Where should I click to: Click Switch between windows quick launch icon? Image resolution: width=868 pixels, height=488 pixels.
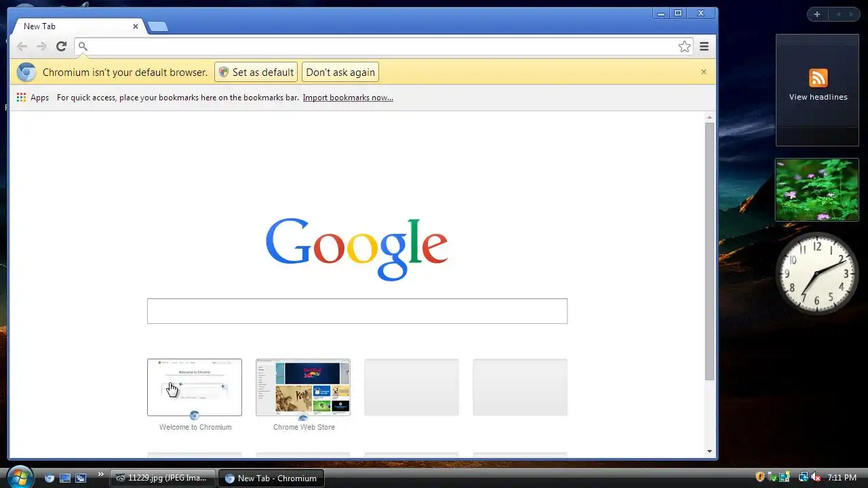[80, 478]
